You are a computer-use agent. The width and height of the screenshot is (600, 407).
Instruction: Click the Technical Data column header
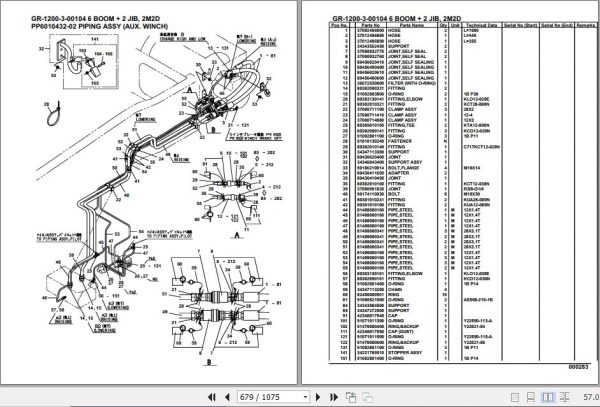click(482, 25)
